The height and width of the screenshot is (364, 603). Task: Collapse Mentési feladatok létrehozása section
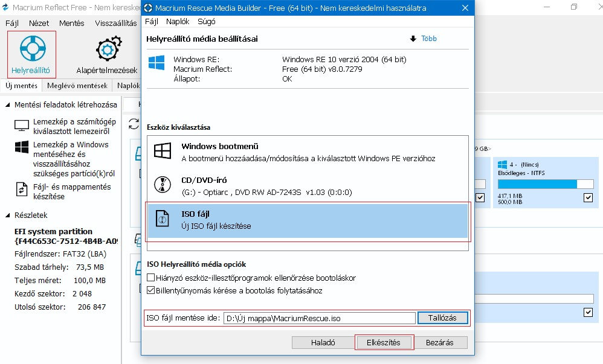[8, 105]
